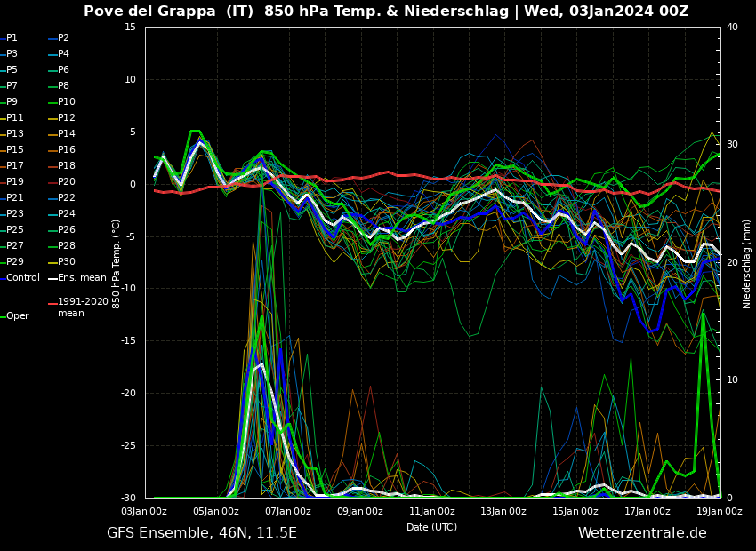Select the "Ens. mean" legend label

82,277
